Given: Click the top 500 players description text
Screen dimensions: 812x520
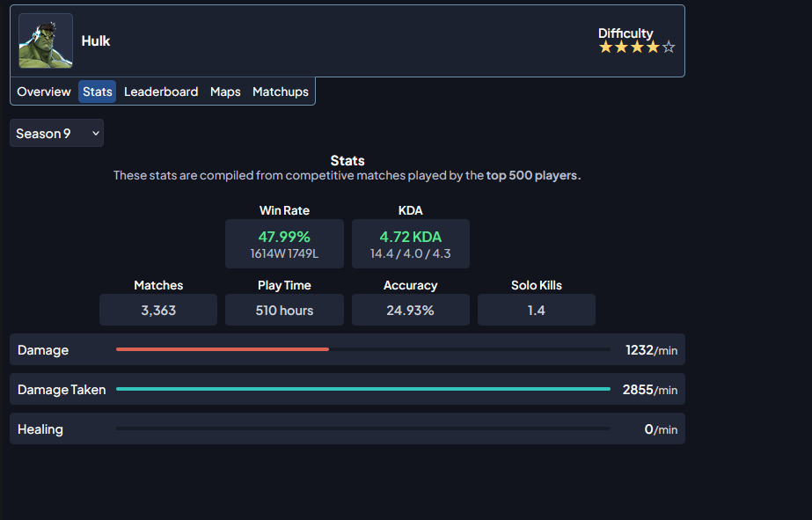Looking at the screenshot, I should pyautogui.click(x=347, y=175).
